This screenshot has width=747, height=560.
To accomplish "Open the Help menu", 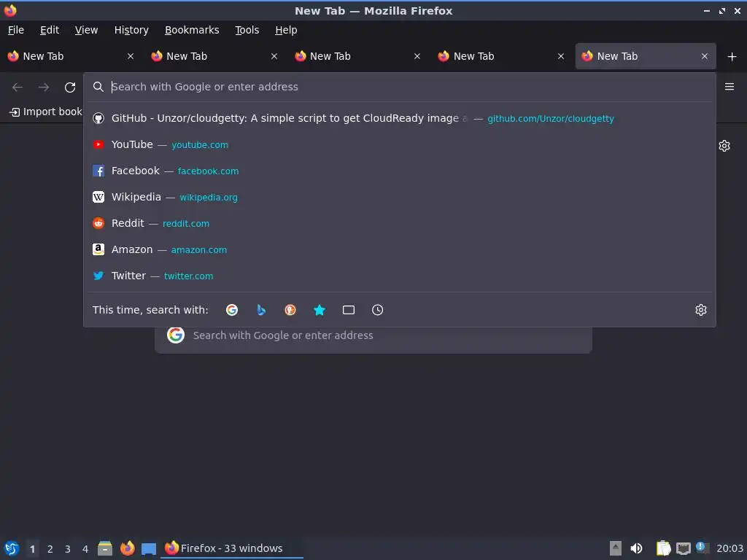I will (x=286, y=30).
